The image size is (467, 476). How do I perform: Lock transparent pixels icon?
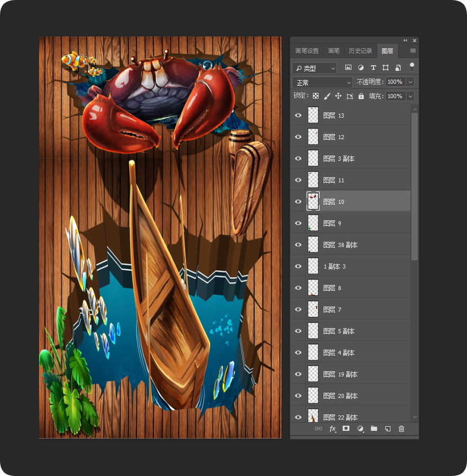pos(316,96)
